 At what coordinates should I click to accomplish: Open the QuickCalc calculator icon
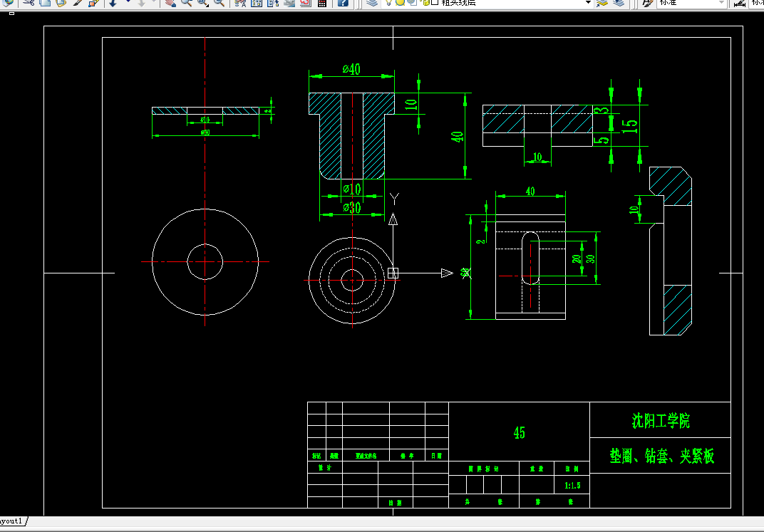[x=322, y=2]
